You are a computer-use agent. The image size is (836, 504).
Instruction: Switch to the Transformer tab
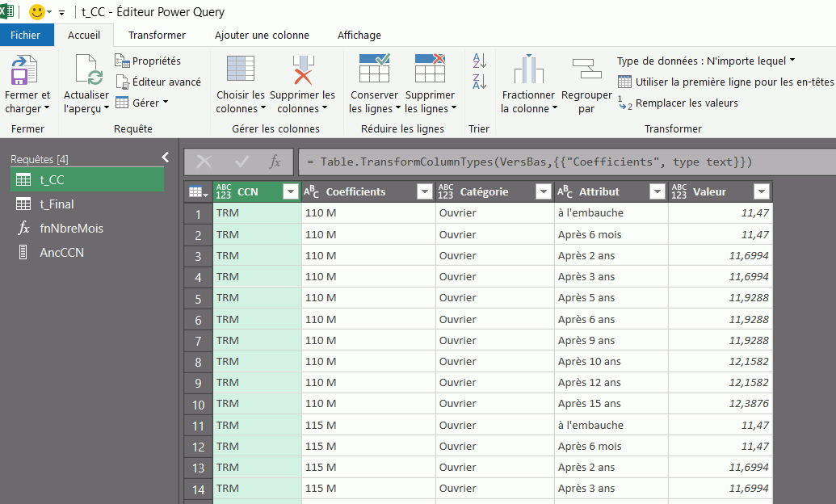pos(157,35)
